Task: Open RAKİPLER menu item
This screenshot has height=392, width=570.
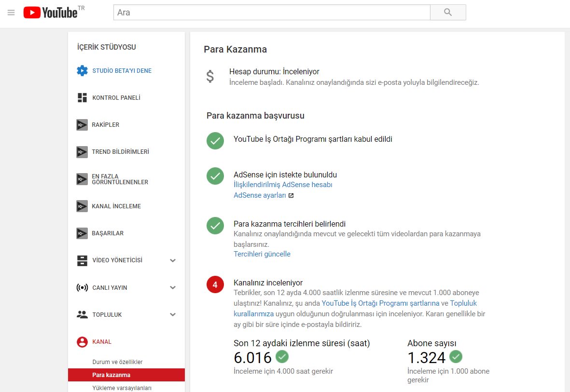Action: point(105,124)
